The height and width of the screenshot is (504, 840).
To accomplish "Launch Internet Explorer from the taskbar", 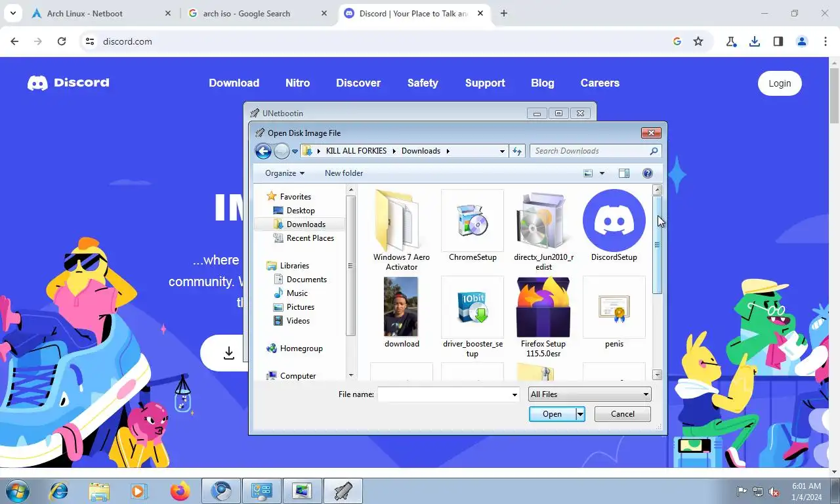I will click(x=59, y=491).
